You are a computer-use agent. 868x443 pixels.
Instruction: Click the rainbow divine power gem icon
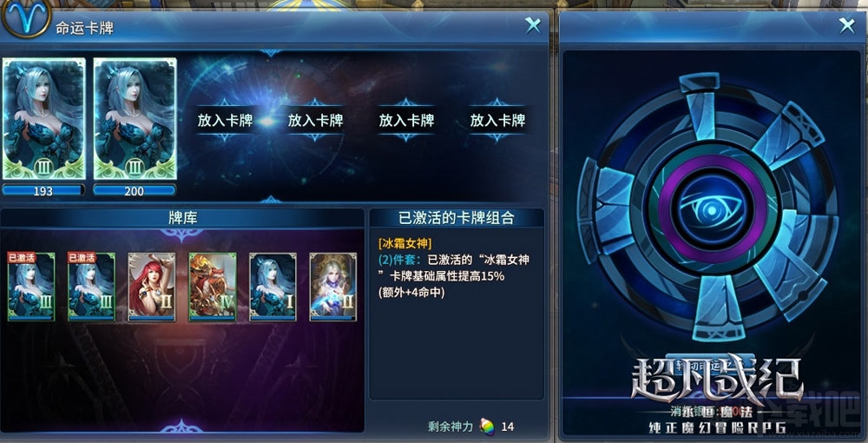(x=487, y=427)
